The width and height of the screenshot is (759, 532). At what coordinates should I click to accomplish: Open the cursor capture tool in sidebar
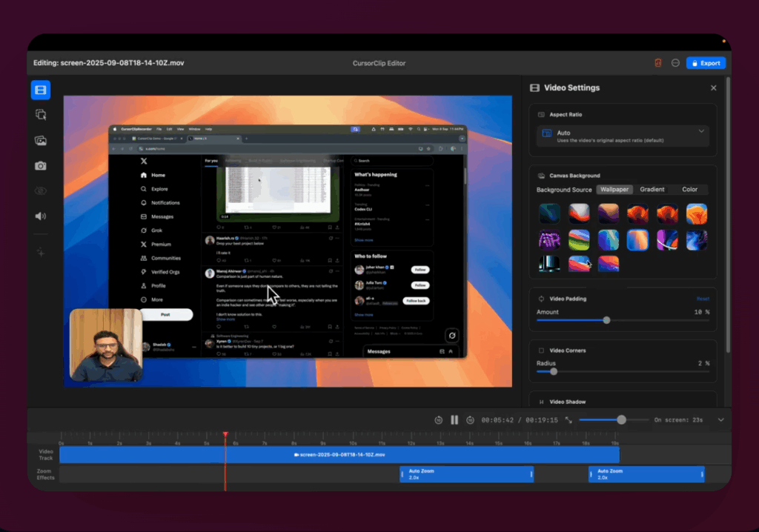pos(40,115)
